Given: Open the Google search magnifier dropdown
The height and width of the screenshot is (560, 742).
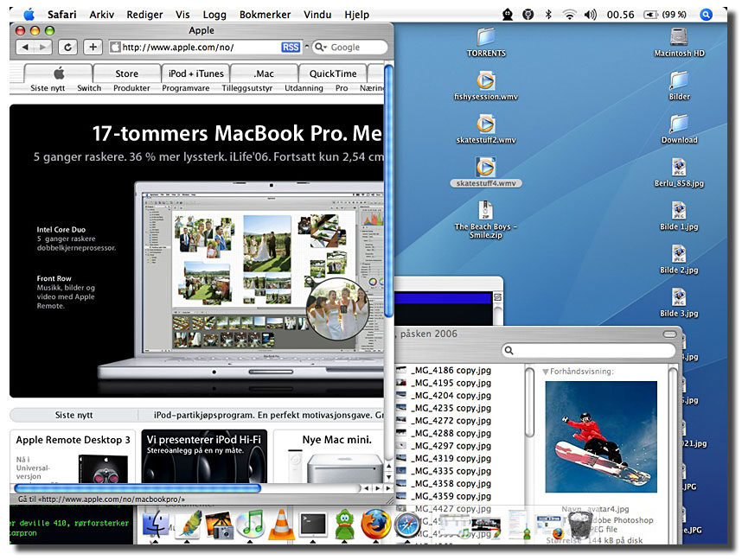Looking at the screenshot, I should (322, 47).
